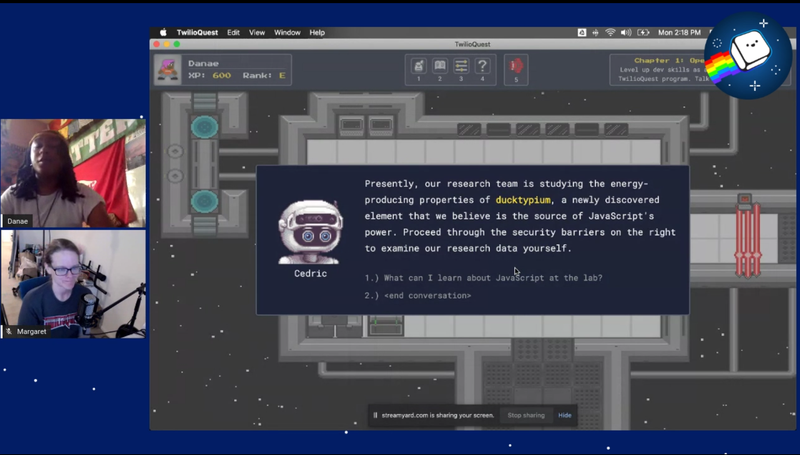
Task: Click the Mon 2:18 PM clock
Action: coord(679,32)
